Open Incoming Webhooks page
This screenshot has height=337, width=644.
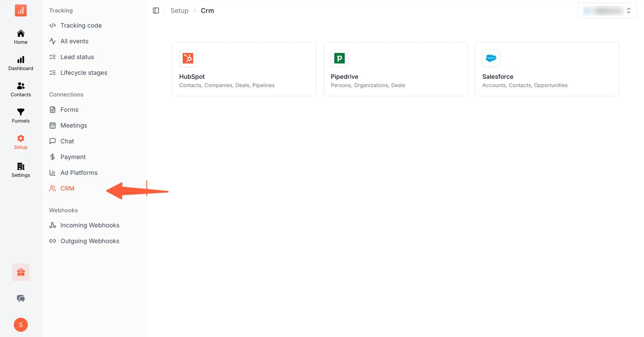[x=90, y=225]
